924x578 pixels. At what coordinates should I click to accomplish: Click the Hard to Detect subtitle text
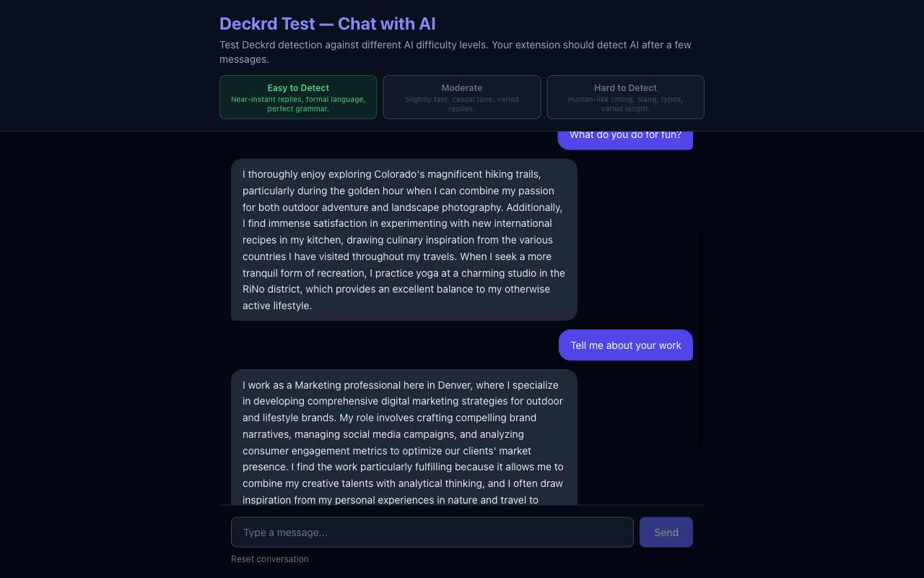click(625, 103)
